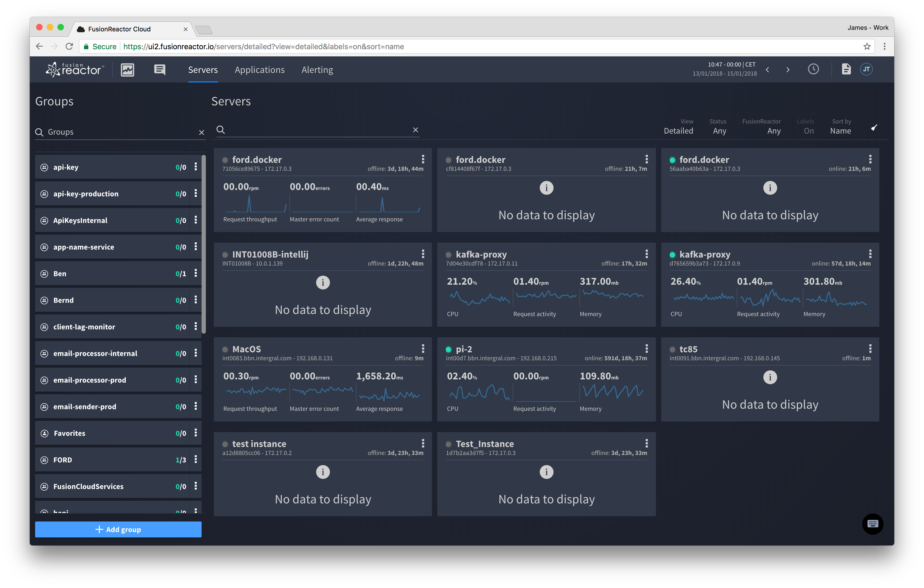Screen dimensions: 924x588
Task: Go to previous time range arrow
Action: (x=767, y=69)
